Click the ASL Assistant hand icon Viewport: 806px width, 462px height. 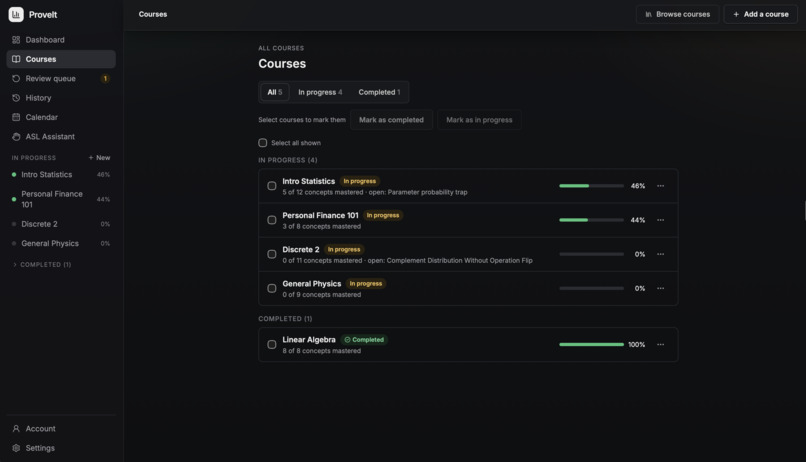click(16, 137)
